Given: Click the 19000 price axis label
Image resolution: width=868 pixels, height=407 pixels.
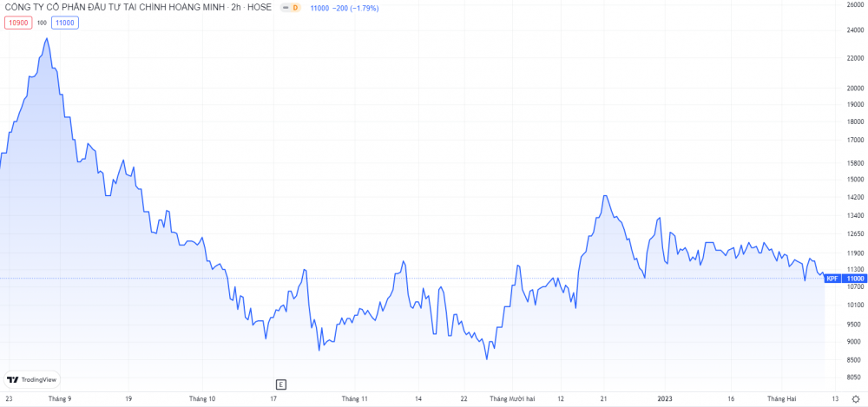Looking at the screenshot, I should [855, 105].
